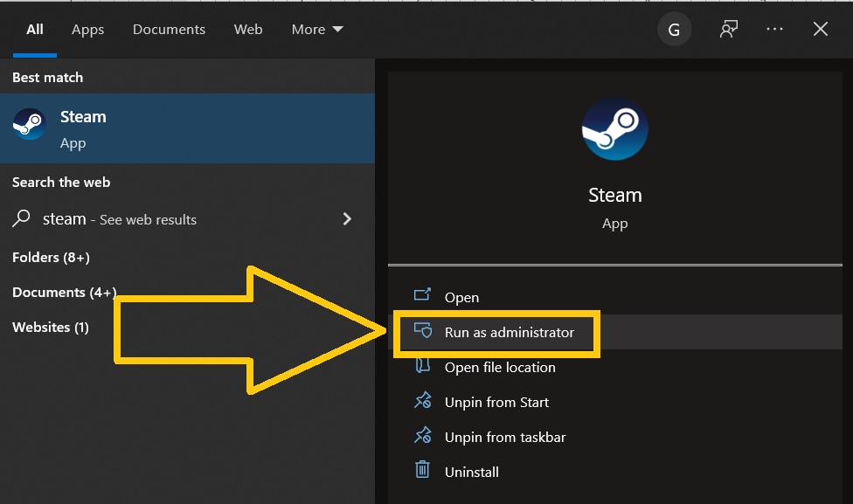Expand steam web results with the right chevron
853x504 pixels.
[x=347, y=219]
